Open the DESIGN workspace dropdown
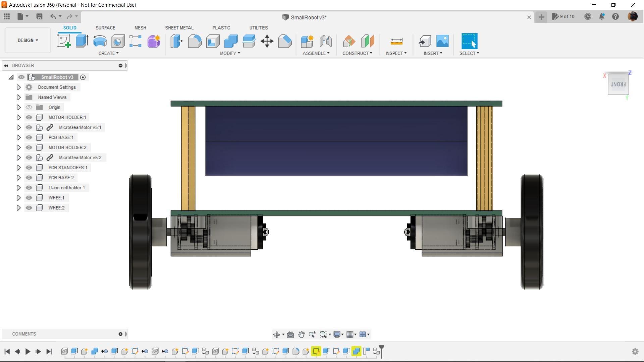644x362 pixels. 28,40
